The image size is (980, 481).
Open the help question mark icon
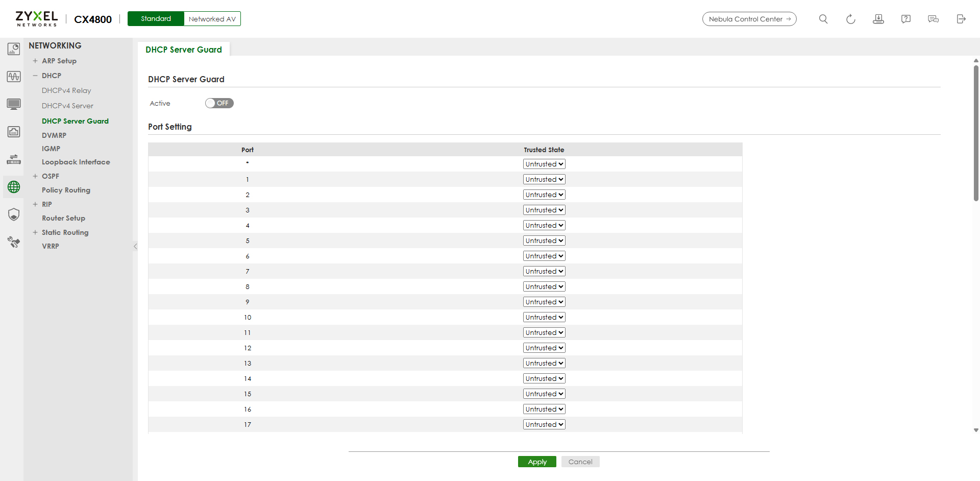(x=905, y=19)
